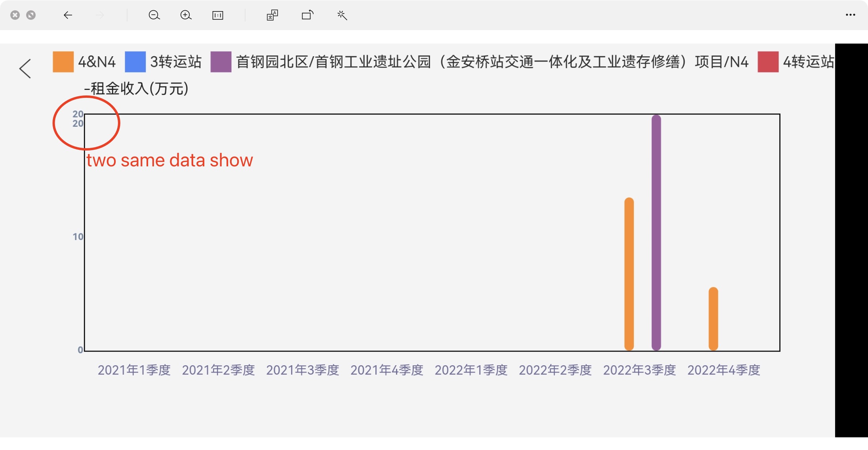Select the 2022年3季度 axis label
The width and height of the screenshot is (868, 450).
(x=640, y=369)
